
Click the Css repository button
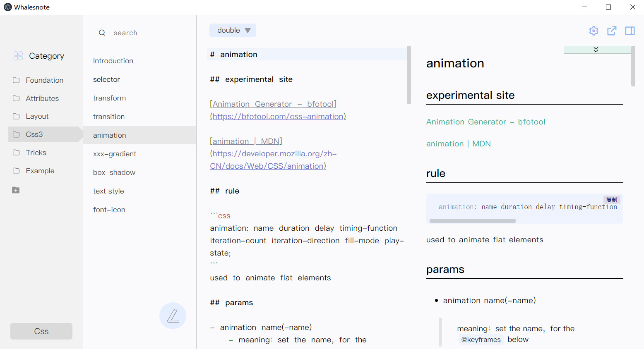point(41,331)
